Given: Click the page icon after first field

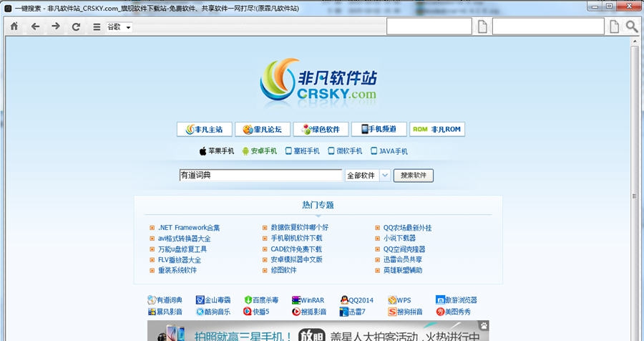Looking at the screenshot, I should (x=482, y=27).
